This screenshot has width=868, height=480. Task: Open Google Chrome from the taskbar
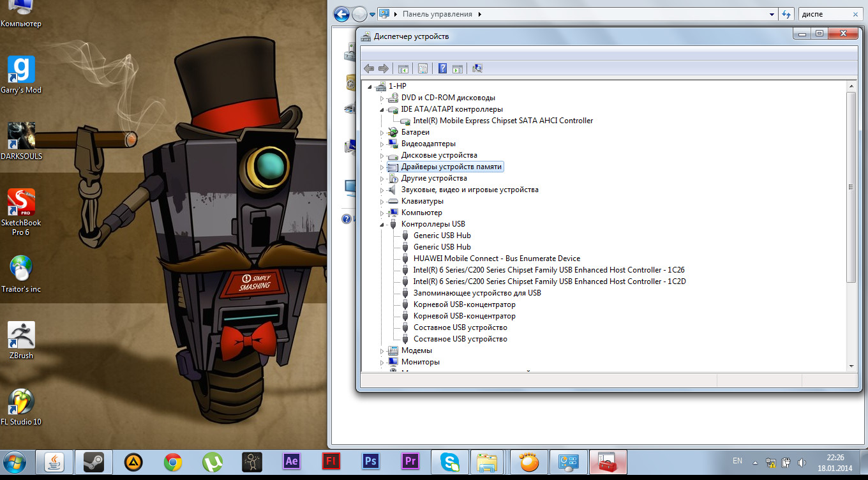(x=173, y=461)
